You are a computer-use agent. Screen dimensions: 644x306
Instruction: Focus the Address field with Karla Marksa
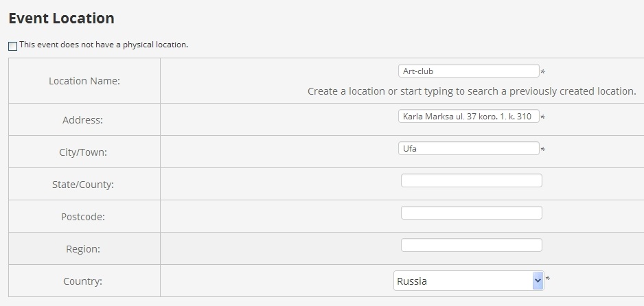pyautogui.click(x=468, y=116)
